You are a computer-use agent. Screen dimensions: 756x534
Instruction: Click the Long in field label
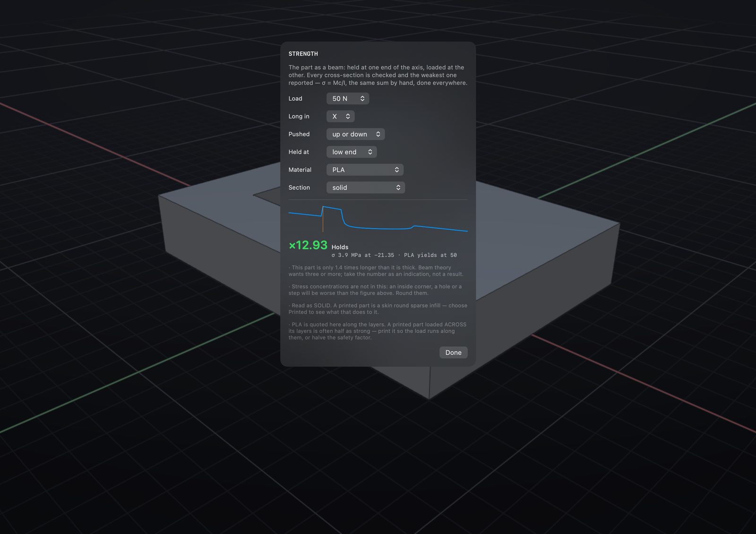tap(299, 116)
